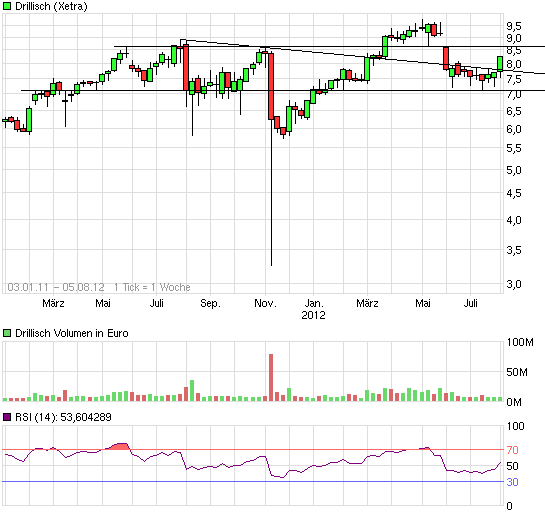The width and height of the screenshot is (545, 514).
Task: Click the price axis label '9,5'
Action: pyautogui.click(x=514, y=26)
